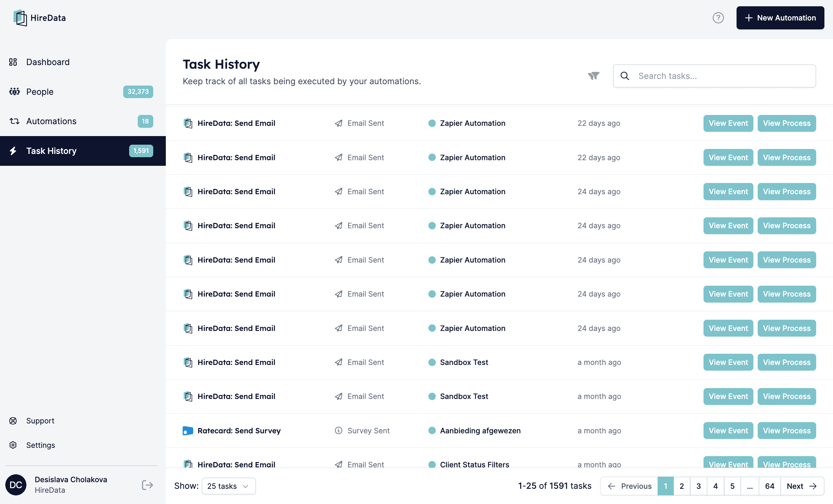The width and height of the screenshot is (833, 504).
Task: Click the Aanbieding afgewezen status dot
Action: click(x=432, y=430)
